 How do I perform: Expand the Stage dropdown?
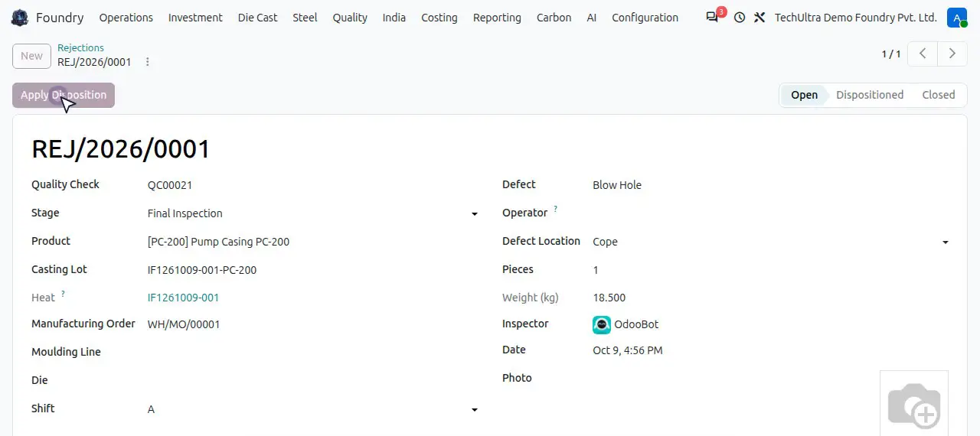pyautogui.click(x=475, y=214)
